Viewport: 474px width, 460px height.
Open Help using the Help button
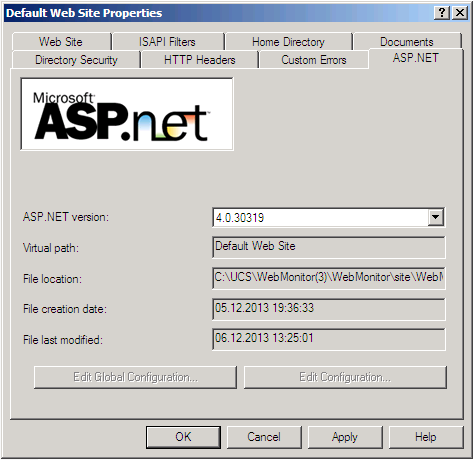426,437
